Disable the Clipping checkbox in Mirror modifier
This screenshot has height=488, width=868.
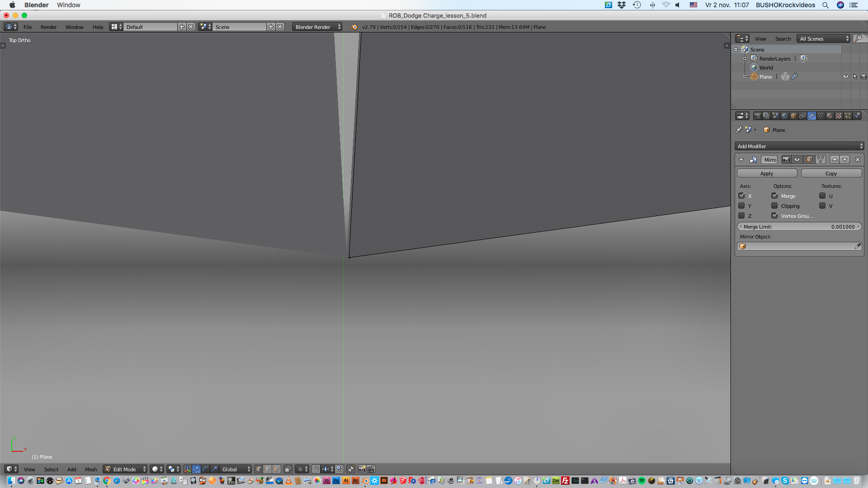pyautogui.click(x=774, y=206)
